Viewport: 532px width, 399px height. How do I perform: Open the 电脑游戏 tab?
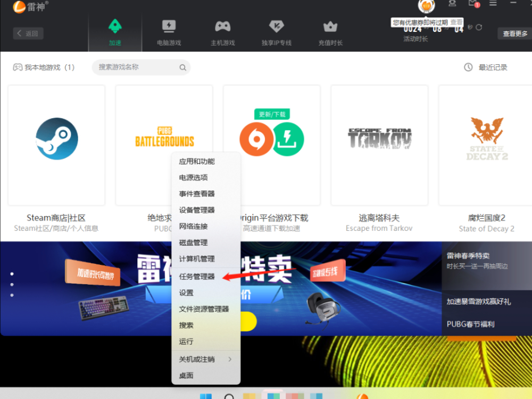point(169,32)
